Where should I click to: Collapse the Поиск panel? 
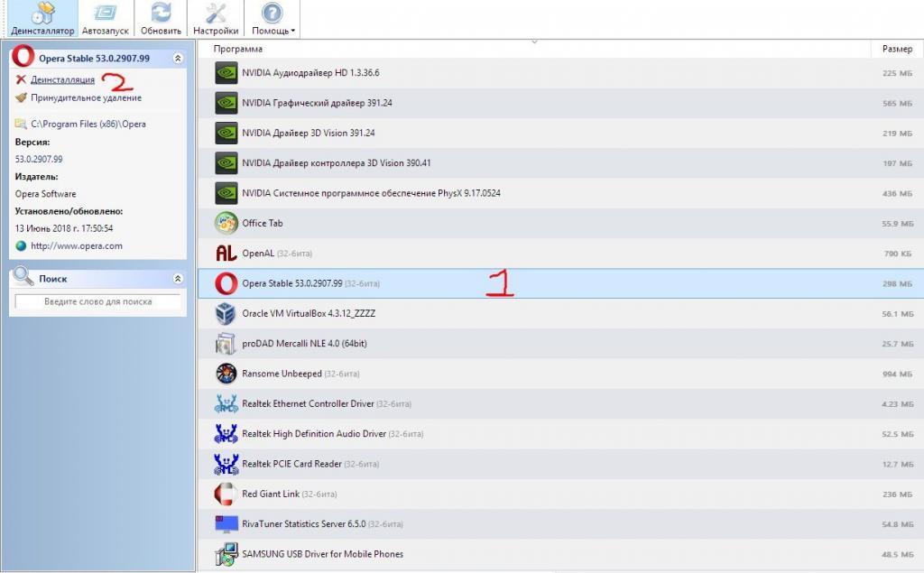pyautogui.click(x=178, y=278)
